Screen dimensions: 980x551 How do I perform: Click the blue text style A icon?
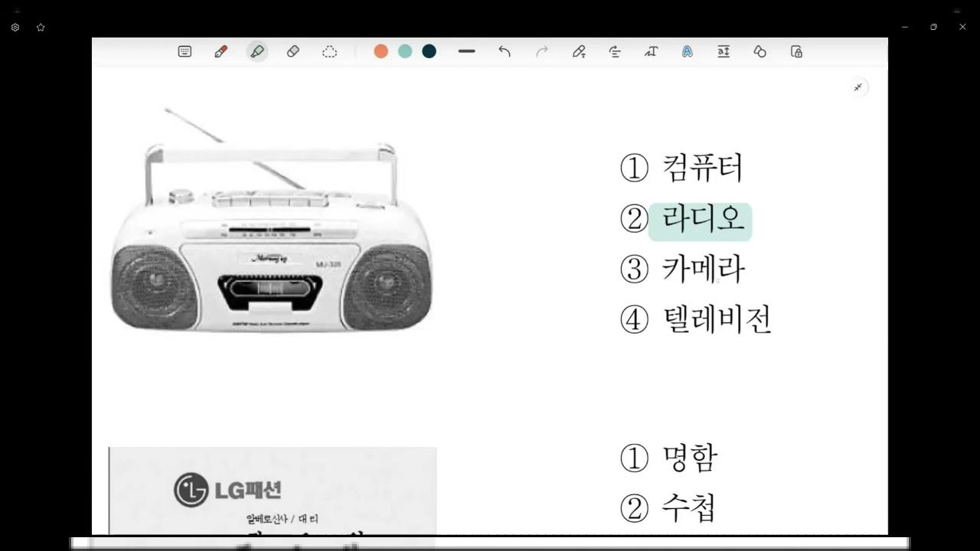pos(688,51)
